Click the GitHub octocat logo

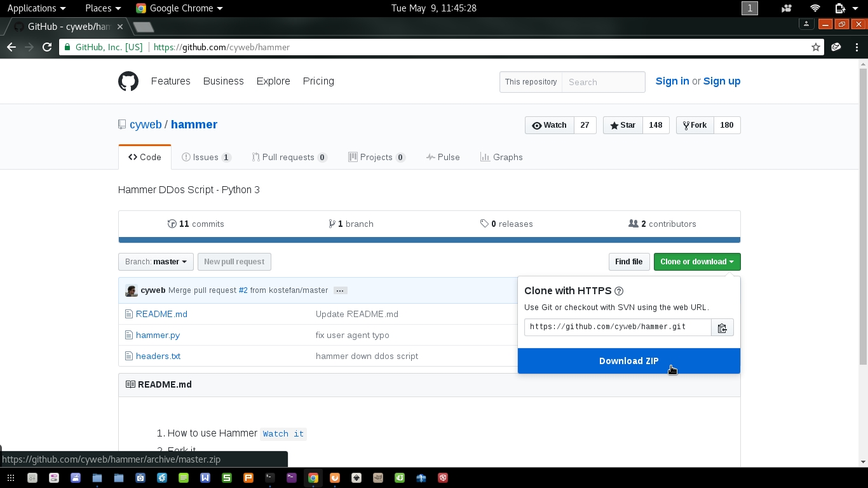pos(128,81)
